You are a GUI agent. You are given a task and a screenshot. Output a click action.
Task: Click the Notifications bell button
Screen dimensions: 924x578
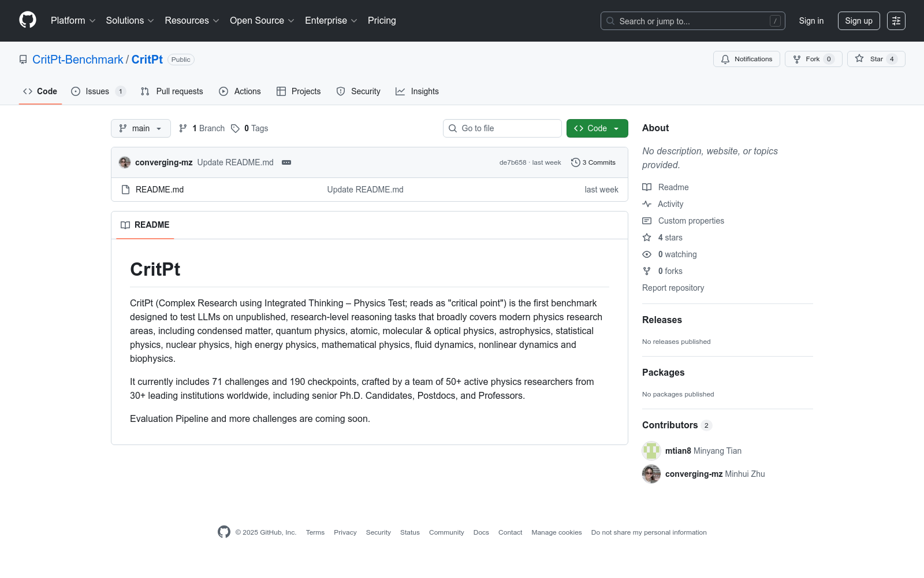[x=747, y=59]
